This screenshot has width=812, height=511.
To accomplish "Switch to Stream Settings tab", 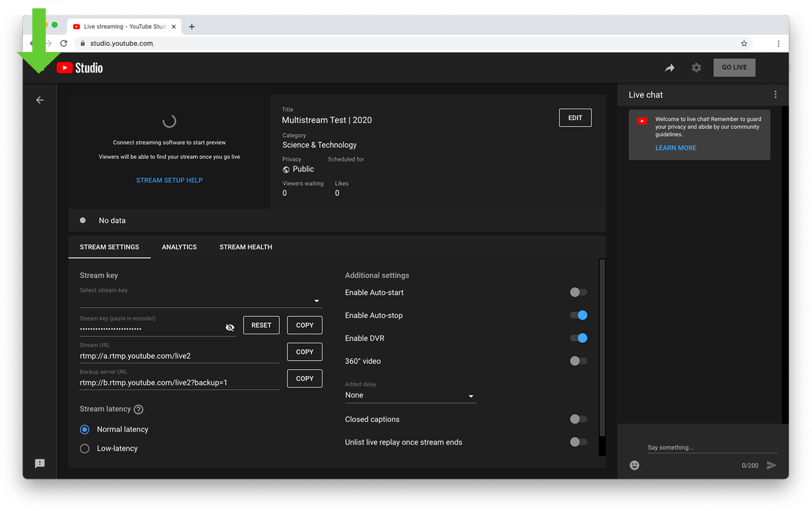I will coord(110,247).
